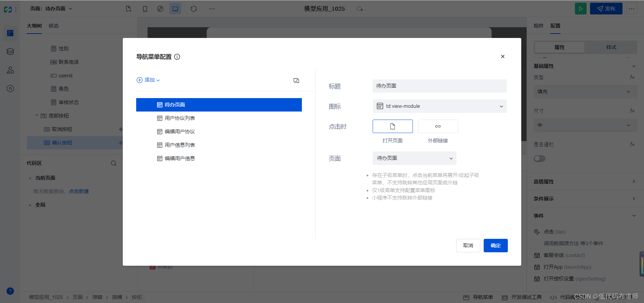Image resolution: width=644 pixels, height=303 pixels.
Task: Select 外部链接 click action option
Action: (438, 126)
